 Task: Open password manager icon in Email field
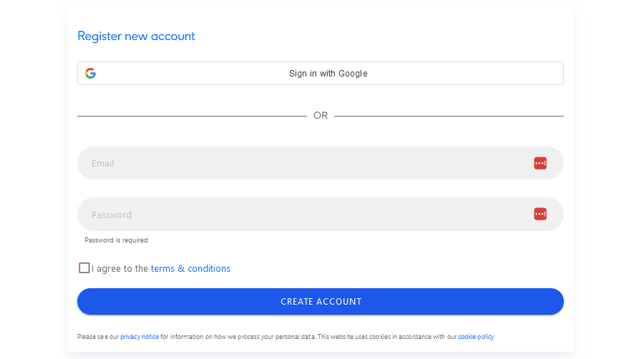(x=540, y=163)
